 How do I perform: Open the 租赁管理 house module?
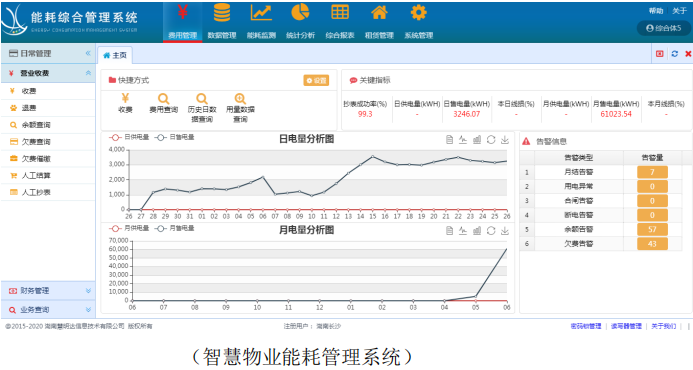pos(379,21)
